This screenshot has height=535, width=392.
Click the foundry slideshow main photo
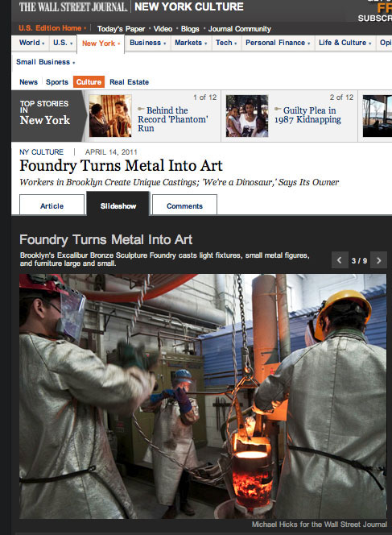203,396
